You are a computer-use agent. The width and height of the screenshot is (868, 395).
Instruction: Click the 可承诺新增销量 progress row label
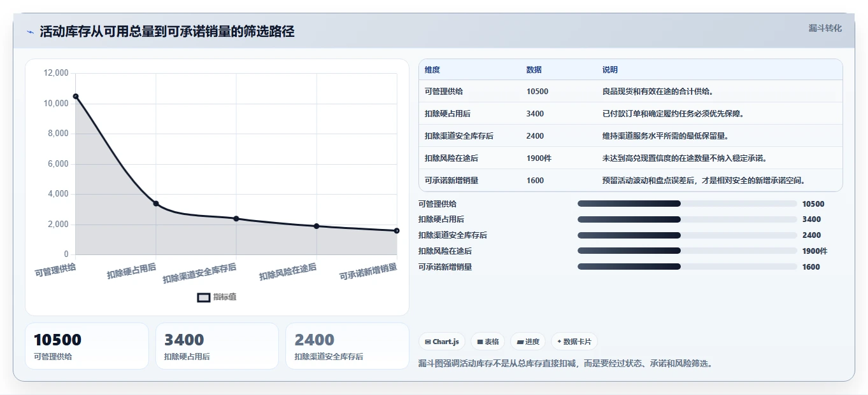click(445, 267)
